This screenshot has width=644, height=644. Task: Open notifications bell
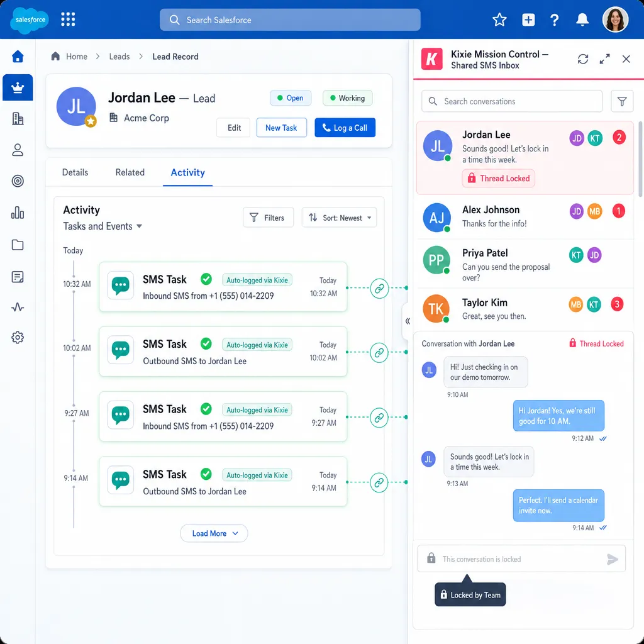point(582,19)
